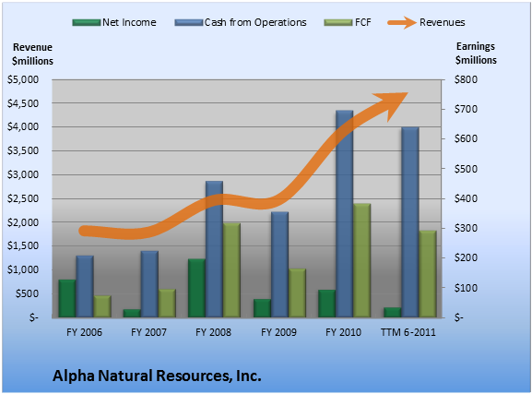Viewport: 532px width, 394px height.
Task: Click the "$100" earnings axis label
Action: (x=466, y=288)
